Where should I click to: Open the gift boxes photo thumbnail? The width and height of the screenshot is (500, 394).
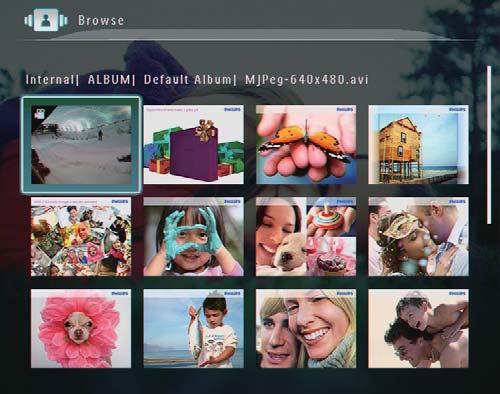pyautogui.click(x=194, y=145)
